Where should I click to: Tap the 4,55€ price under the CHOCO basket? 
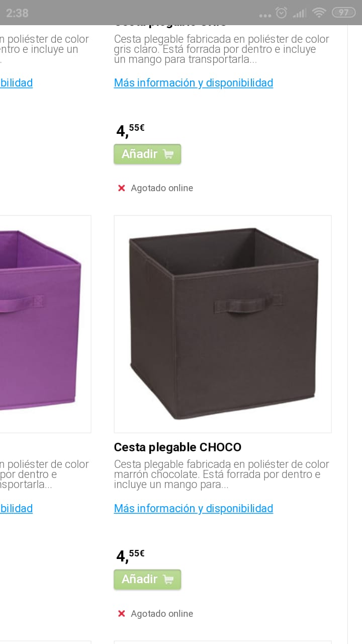(x=130, y=555)
